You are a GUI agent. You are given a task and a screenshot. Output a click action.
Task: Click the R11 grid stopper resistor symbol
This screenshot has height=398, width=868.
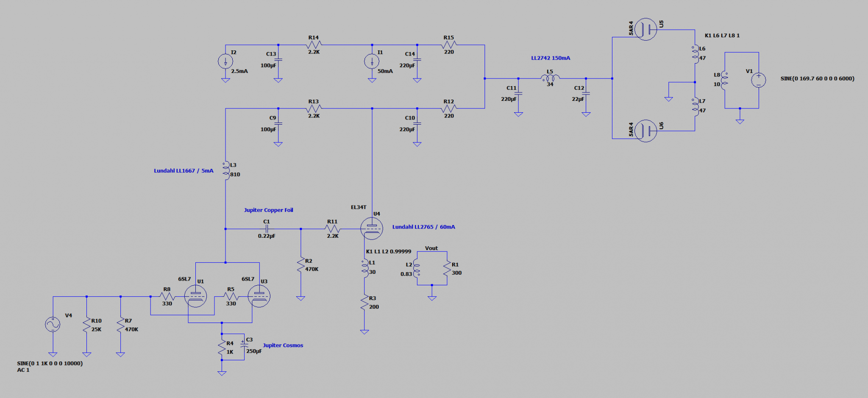click(332, 229)
